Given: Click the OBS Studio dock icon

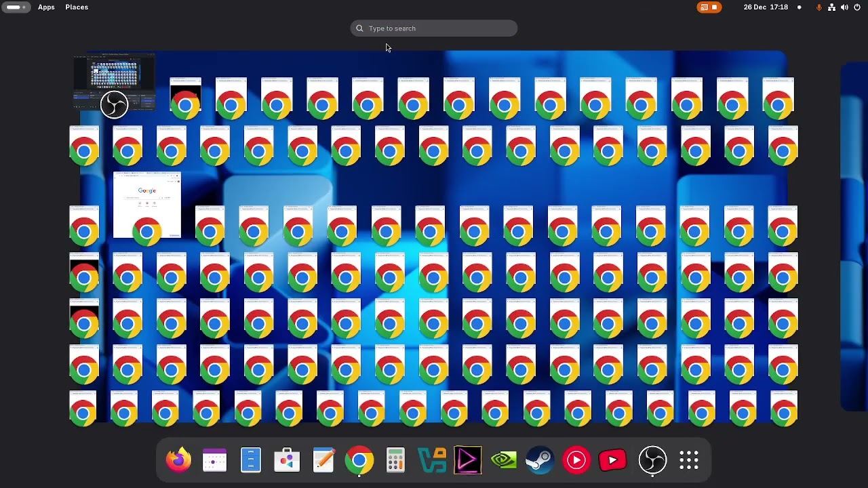Looking at the screenshot, I should tap(653, 461).
